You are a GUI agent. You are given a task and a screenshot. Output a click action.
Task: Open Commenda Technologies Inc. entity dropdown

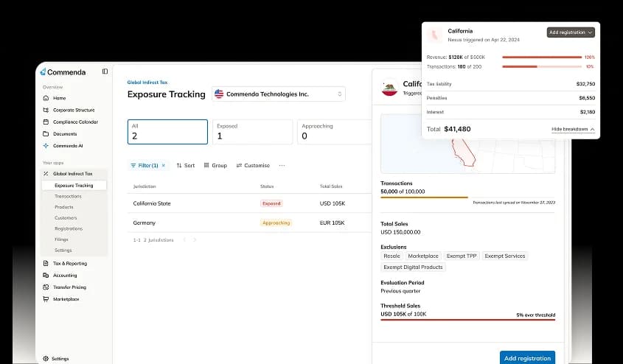coord(279,94)
